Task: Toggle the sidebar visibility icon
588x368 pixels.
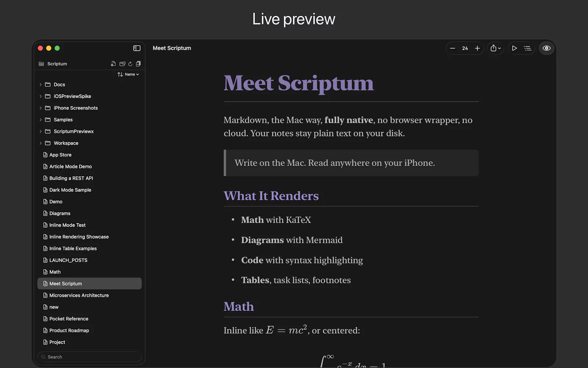Action: pos(137,48)
